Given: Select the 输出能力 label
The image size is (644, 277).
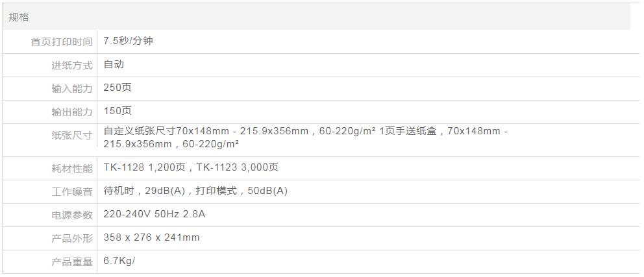Looking at the screenshot, I should [x=72, y=112].
